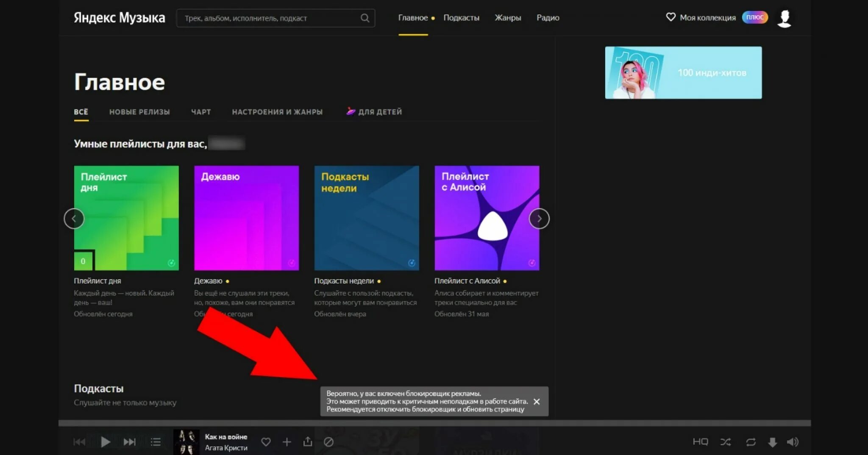Open the playback queue list

click(x=156, y=442)
